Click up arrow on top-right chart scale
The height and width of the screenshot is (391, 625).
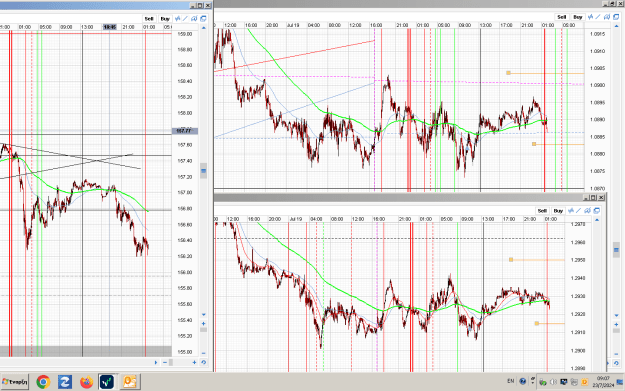tap(616, 26)
